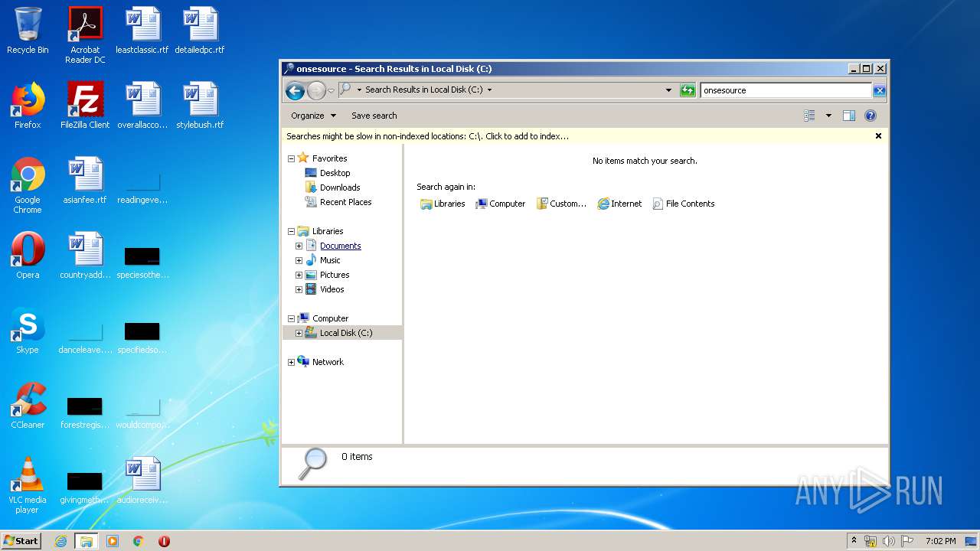The width and height of the screenshot is (980, 551).
Task: Select the Skype desktop shortcut
Action: pyautogui.click(x=28, y=331)
